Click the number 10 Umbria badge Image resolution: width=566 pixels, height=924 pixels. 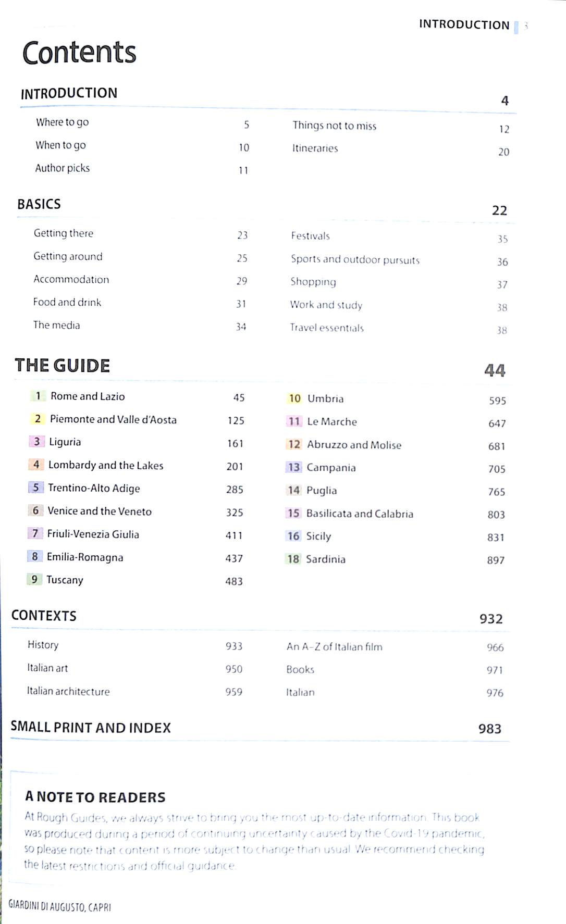[294, 398]
